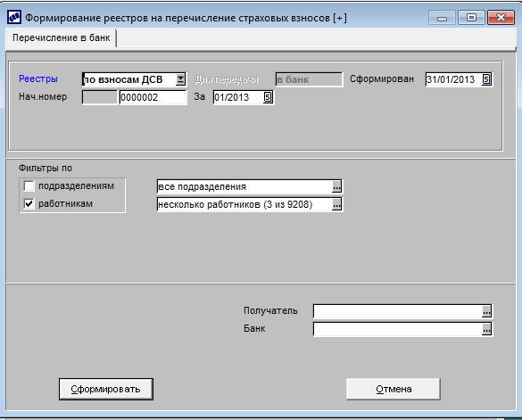Open calendar picker for Сформирован date
This screenshot has height=420, width=522.
click(x=486, y=79)
